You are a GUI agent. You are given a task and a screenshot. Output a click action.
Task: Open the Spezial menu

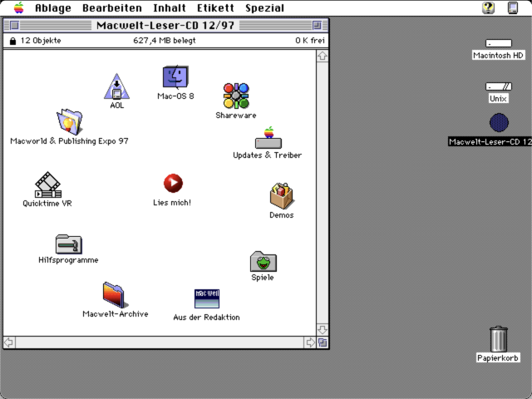click(x=264, y=7)
